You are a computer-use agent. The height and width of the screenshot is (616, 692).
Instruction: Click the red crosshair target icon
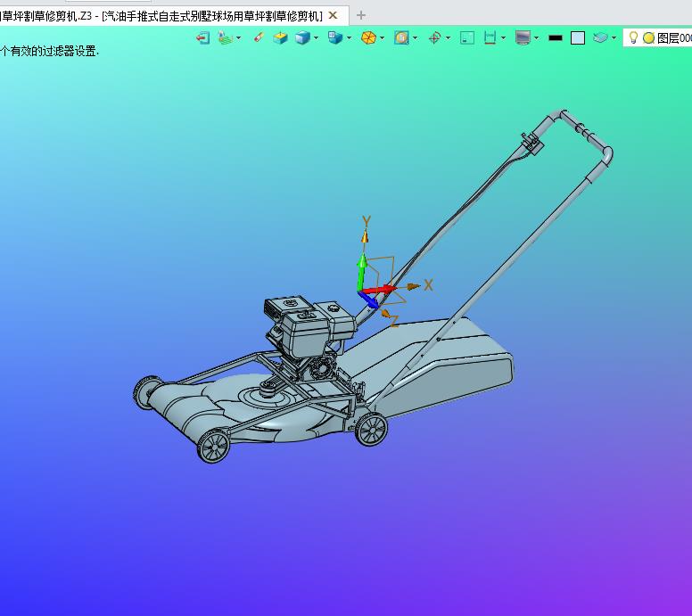pos(434,38)
